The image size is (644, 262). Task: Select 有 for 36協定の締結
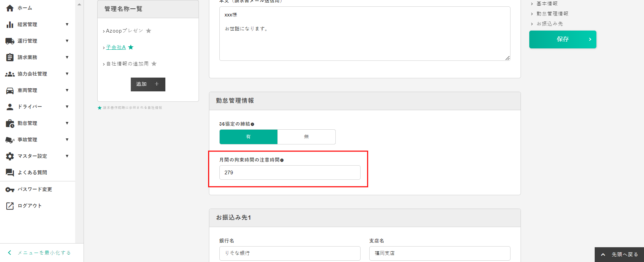pyautogui.click(x=248, y=137)
